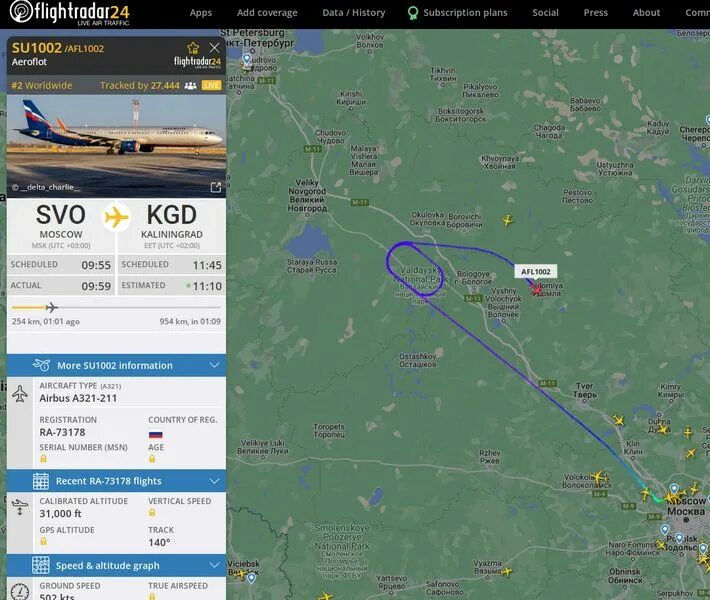Click the red AFL1002 aircraft on map
Image resolution: width=710 pixels, height=600 pixels.
537,288
